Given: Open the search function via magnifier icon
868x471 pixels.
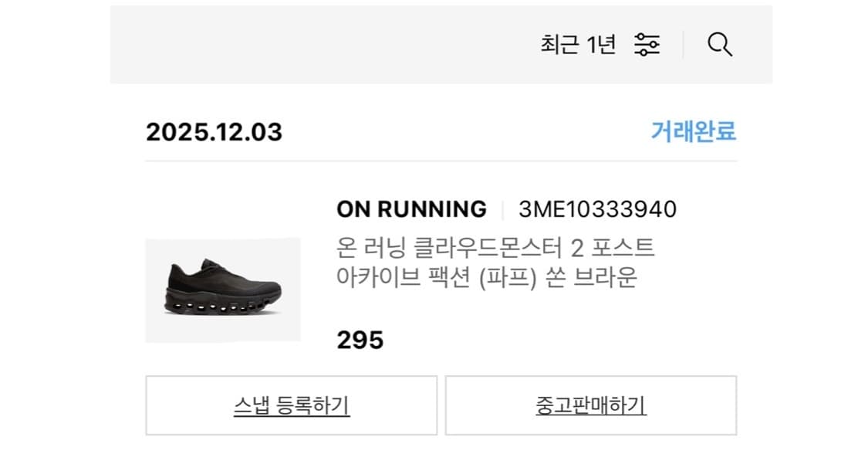Looking at the screenshot, I should [720, 45].
